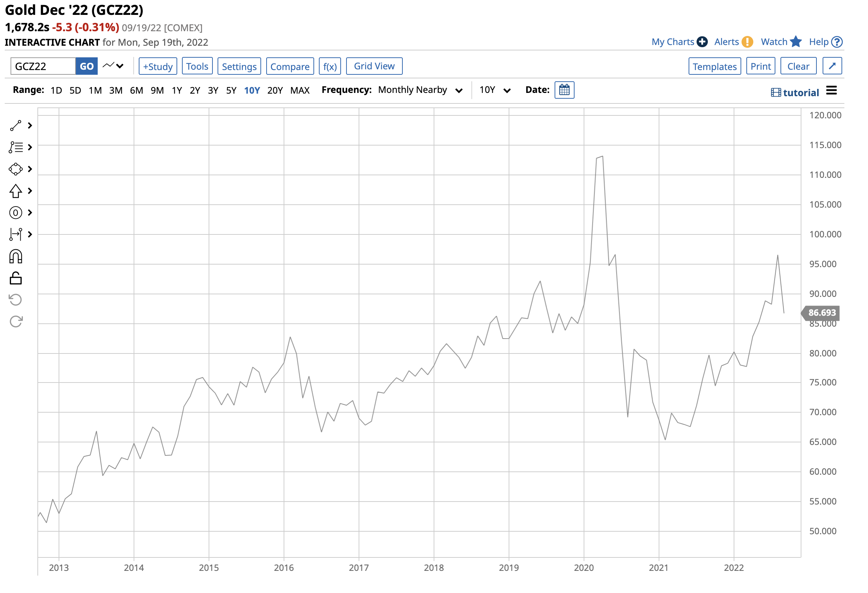Open the date calendar picker
Image resolution: width=868 pixels, height=593 pixels.
(x=564, y=90)
